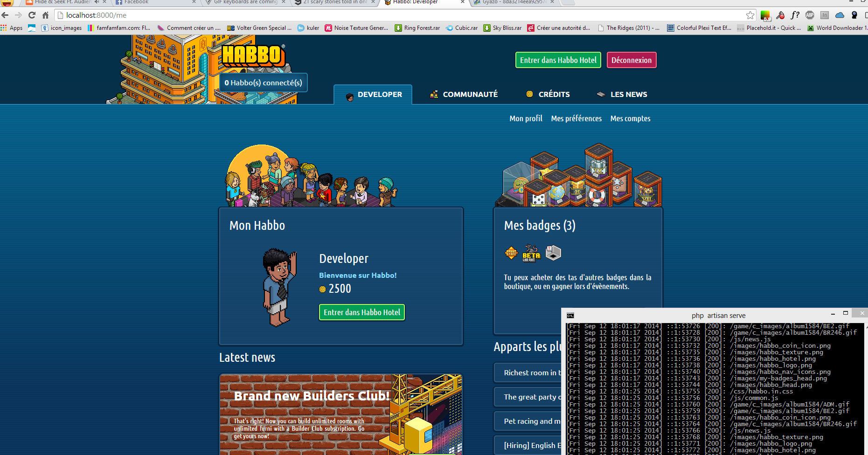The width and height of the screenshot is (868, 455).
Task: Open the Volter Green Special bookmark
Action: [259, 28]
